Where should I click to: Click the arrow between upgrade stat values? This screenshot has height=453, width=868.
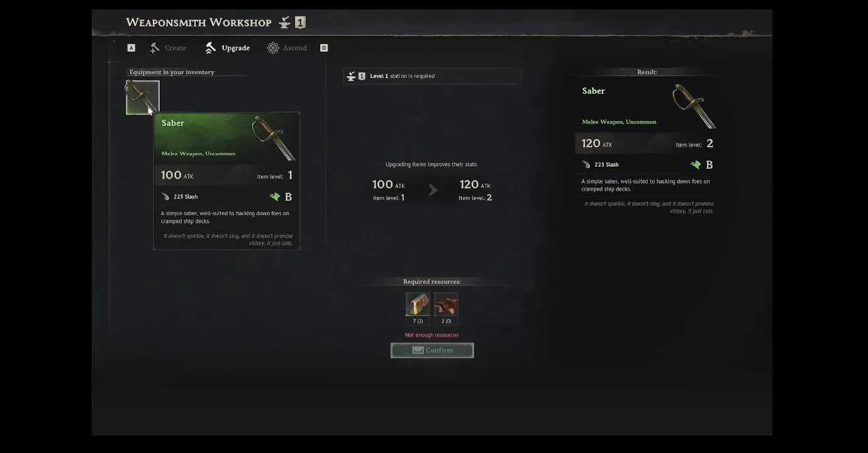point(433,189)
